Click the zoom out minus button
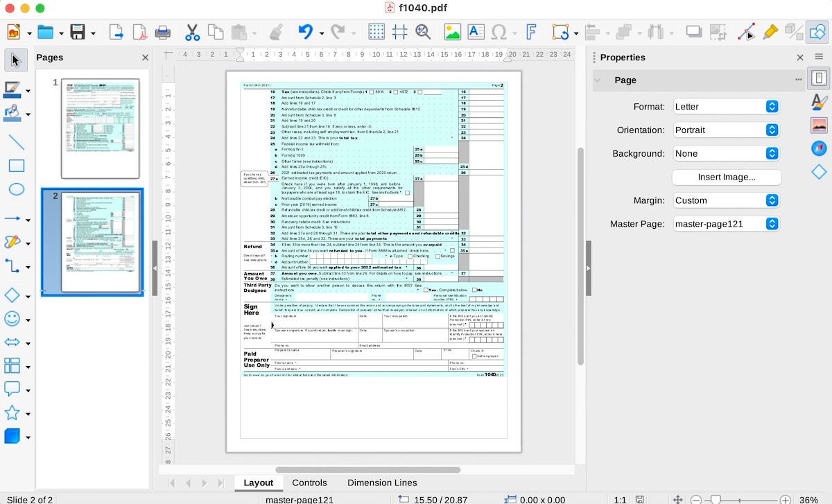This screenshot has height=504, width=832. (696, 499)
